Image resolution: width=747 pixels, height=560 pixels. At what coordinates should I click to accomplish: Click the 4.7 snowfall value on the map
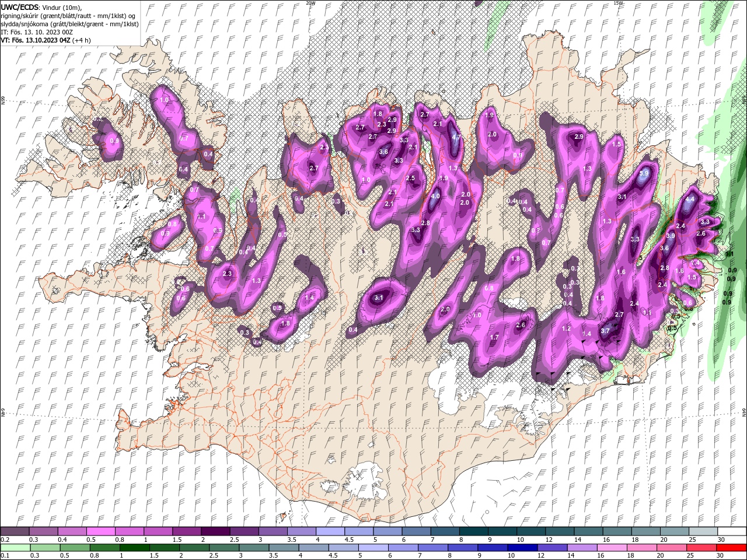point(457,138)
